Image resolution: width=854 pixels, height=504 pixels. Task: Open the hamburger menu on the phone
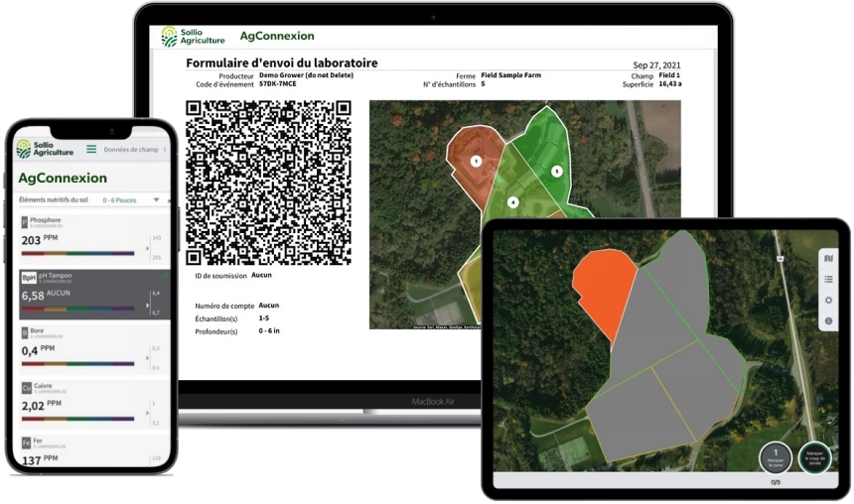91,149
